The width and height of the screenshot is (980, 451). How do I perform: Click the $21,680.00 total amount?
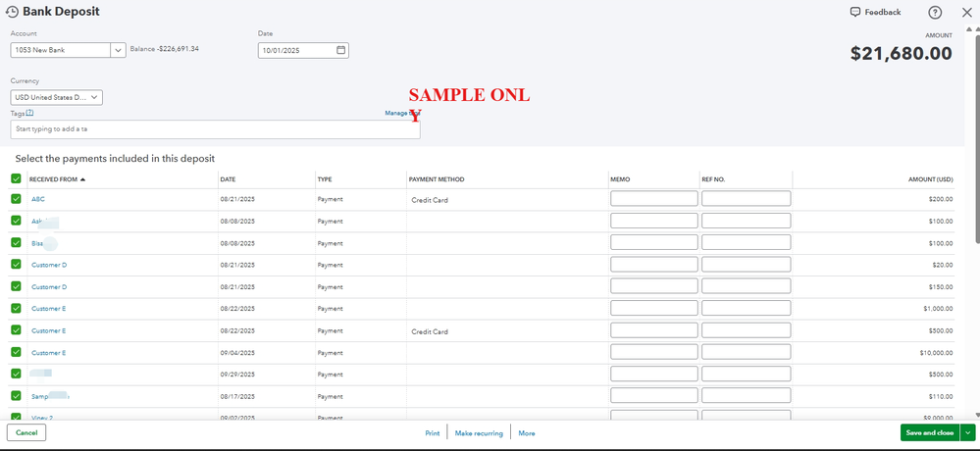[902, 54]
